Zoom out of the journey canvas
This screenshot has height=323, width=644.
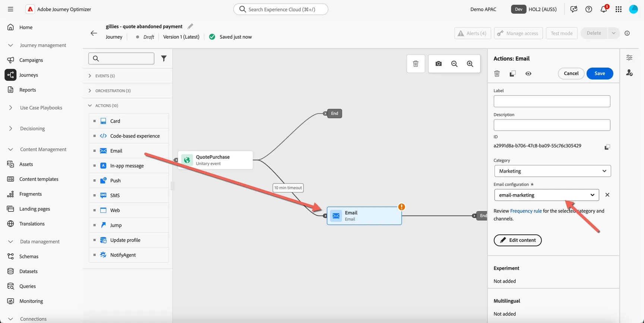454,64
